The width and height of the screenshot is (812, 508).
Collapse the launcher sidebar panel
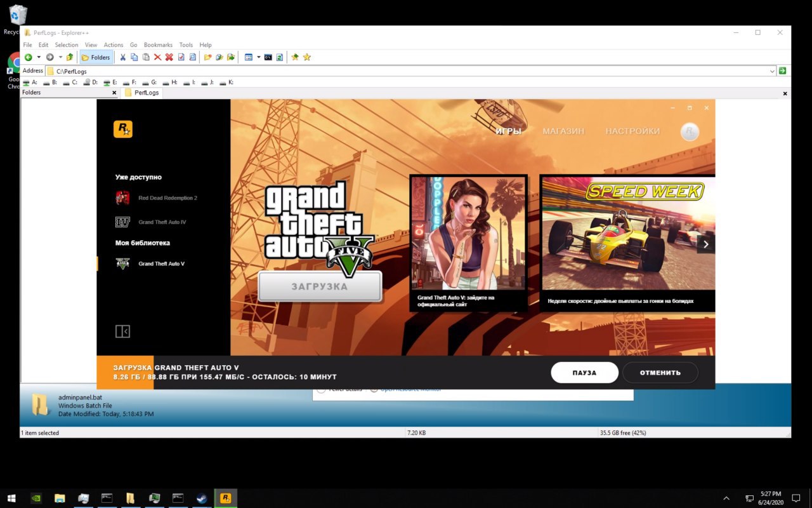pos(122,331)
